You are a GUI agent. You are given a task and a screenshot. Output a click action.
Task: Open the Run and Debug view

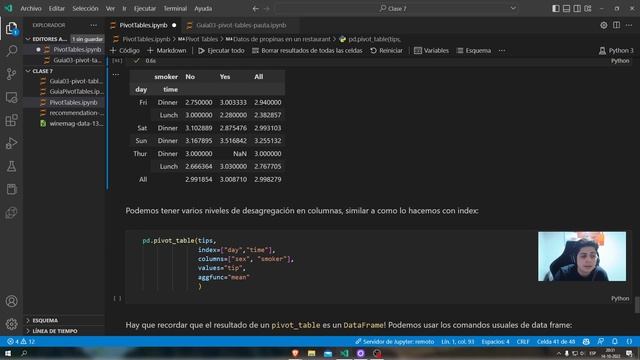pyautogui.click(x=11, y=143)
